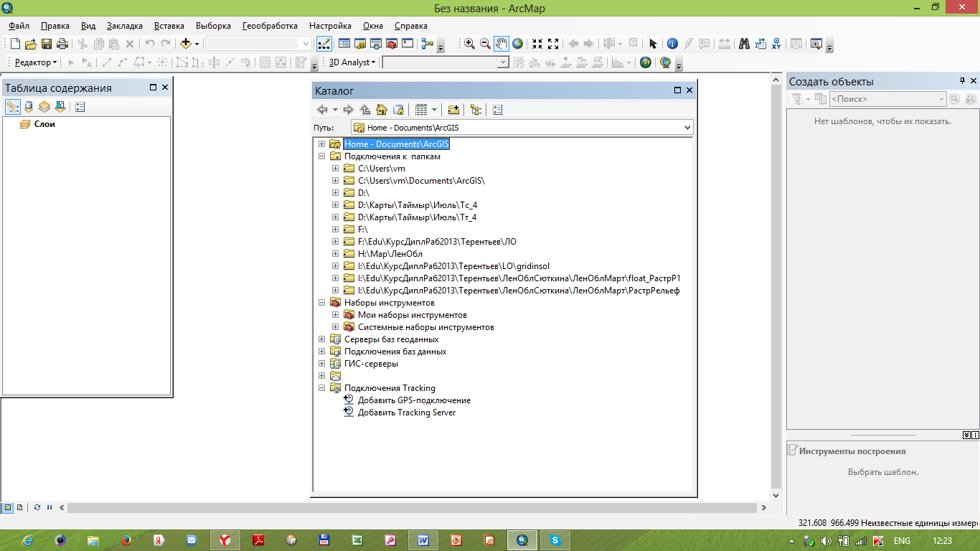Zoom to full extent globe

tap(517, 44)
